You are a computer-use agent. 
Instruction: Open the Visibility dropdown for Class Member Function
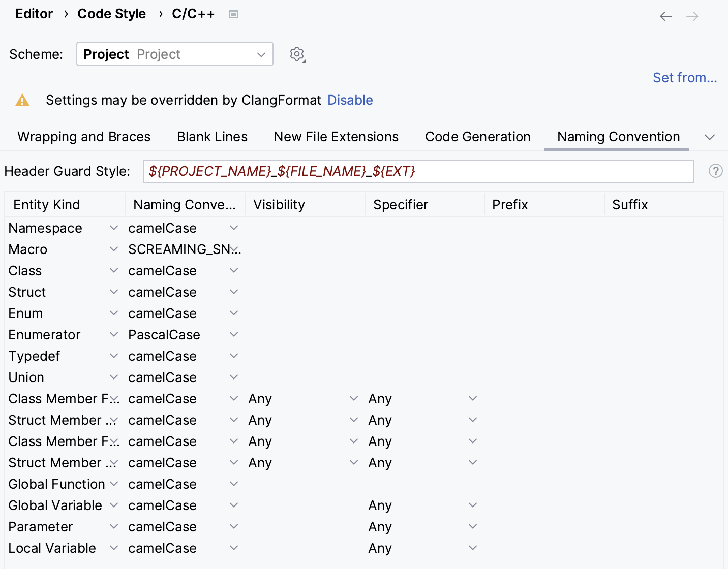pyautogui.click(x=353, y=398)
